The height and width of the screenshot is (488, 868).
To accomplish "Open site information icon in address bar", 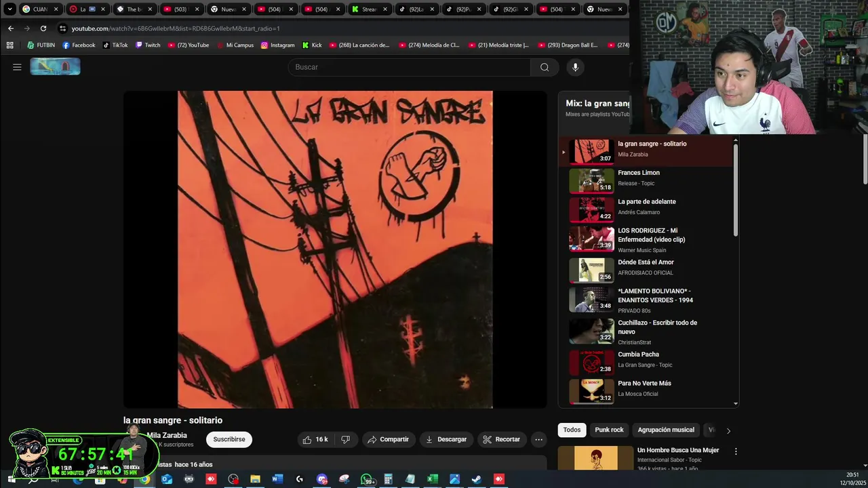I will pos(62,28).
